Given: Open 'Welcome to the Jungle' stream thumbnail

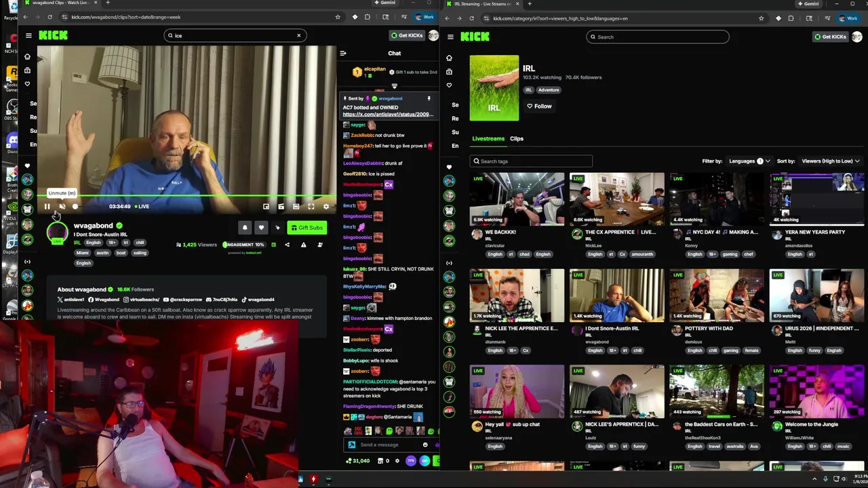Looking at the screenshot, I should click(817, 391).
